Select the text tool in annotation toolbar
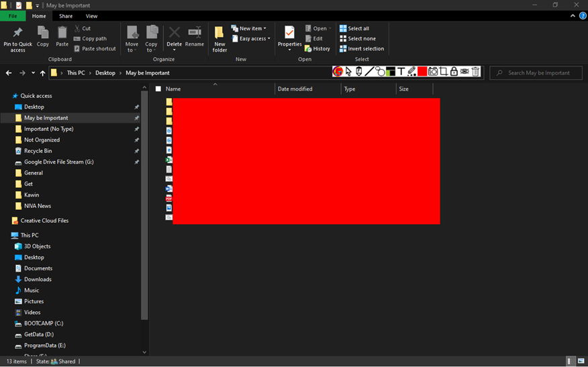588x367 pixels. point(401,72)
